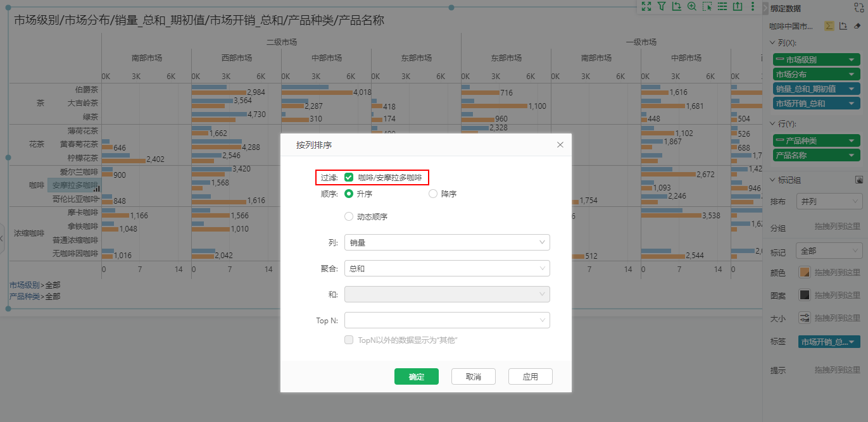This screenshot has height=422, width=868.
Task: Click the fullscreen expand icon in chart toolbar
Action: click(x=646, y=6)
